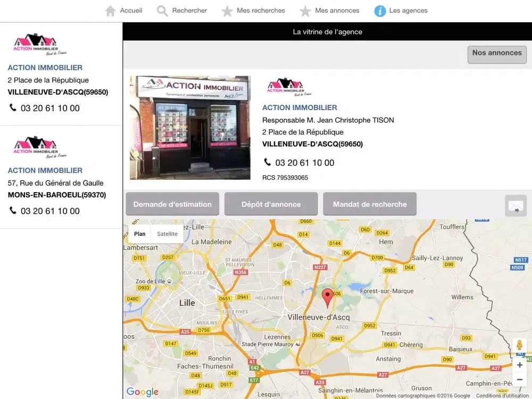Click the red map location pin
Screen dimensions: 532x399
point(327,298)
